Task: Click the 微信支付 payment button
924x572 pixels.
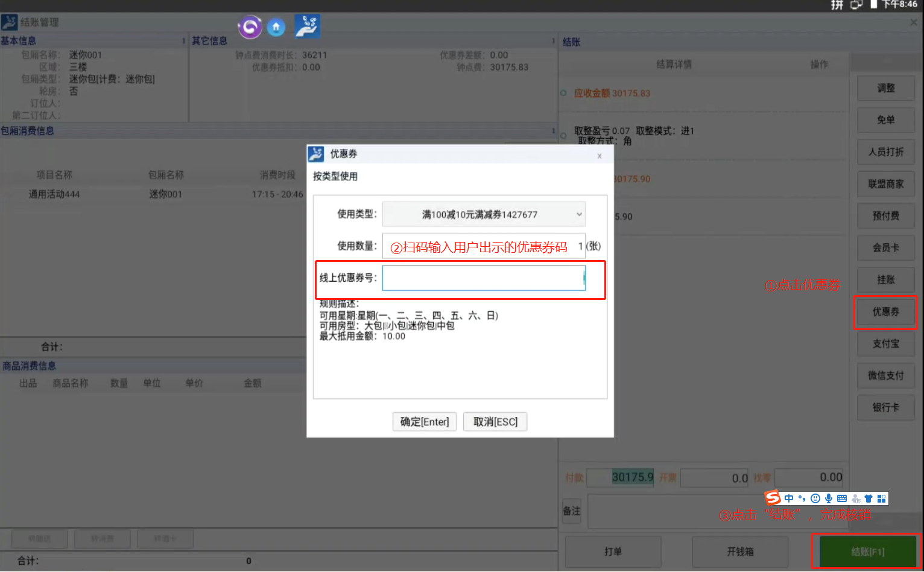Action: (886, 376)
